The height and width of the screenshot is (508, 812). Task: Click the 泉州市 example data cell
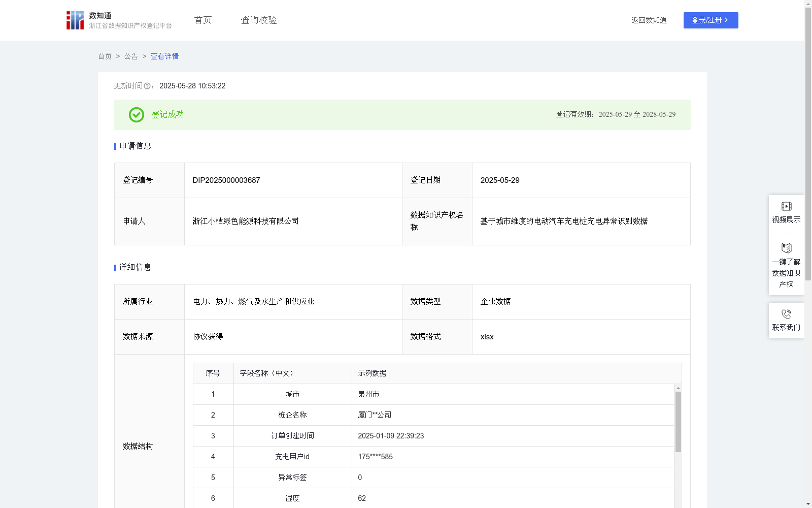pyautogui.click(x=367, y=394)
